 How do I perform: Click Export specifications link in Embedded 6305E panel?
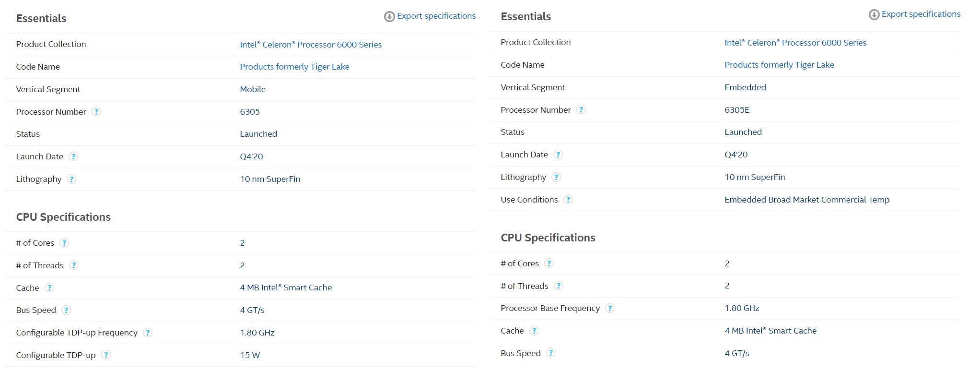click(x=921, y=14)
